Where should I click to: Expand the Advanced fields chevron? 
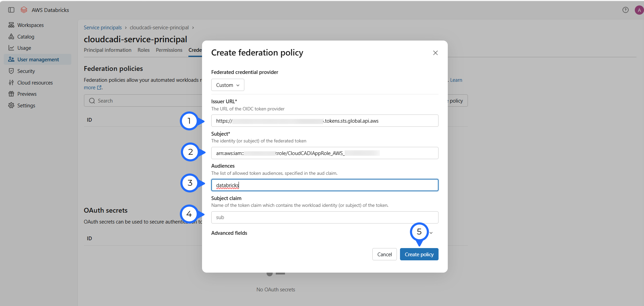click(x=431, y=233)
